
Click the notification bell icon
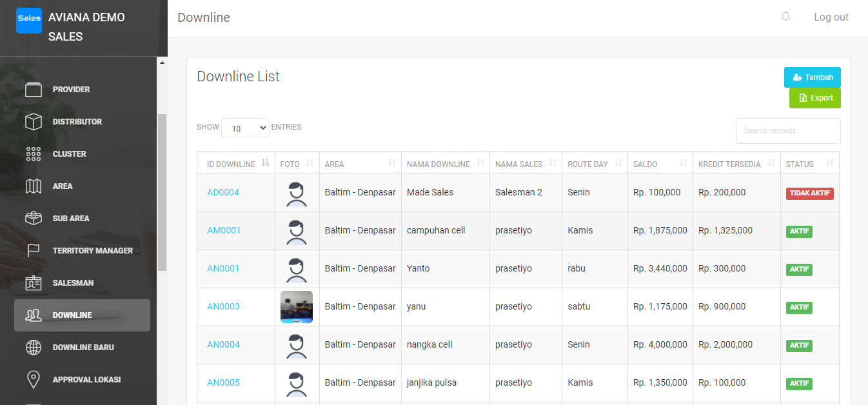tap(785, 17)
